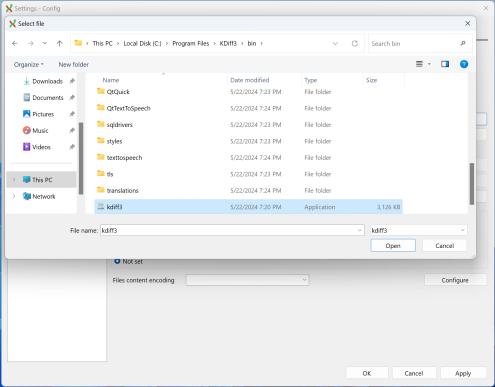Viewport: 495px width, 387px height.
Task: Sort by Name column header
Action: (111, 80)
